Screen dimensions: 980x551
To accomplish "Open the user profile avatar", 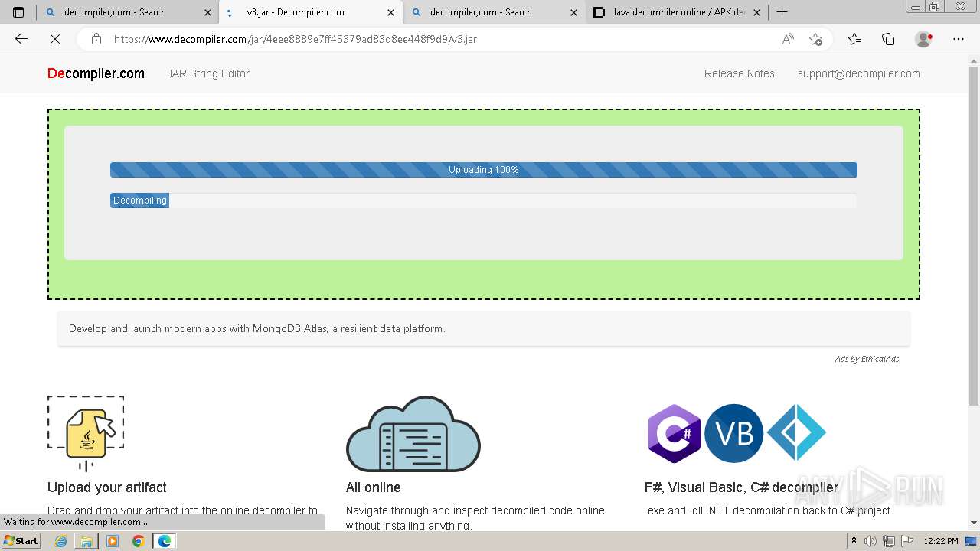I will click(923, 39).
